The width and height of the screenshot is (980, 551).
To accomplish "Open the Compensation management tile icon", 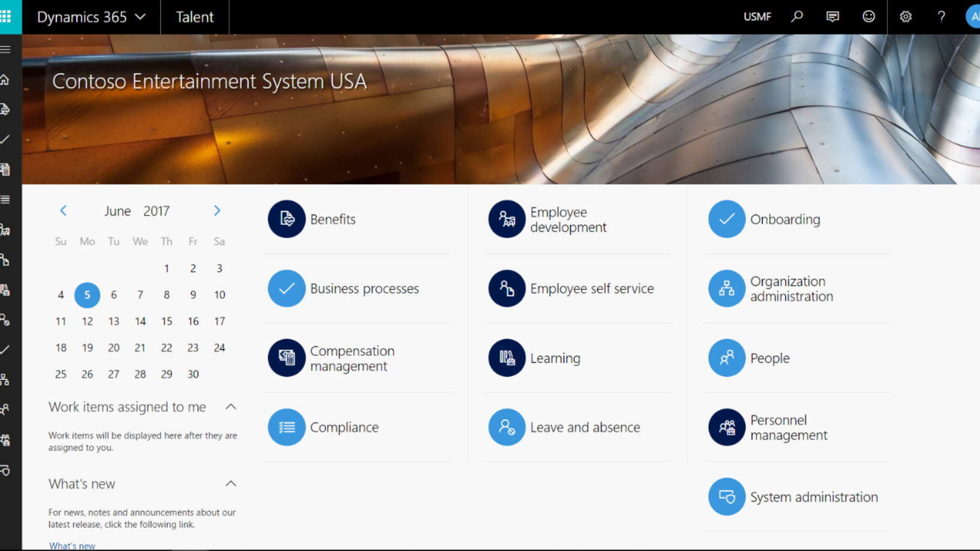I will coord(287,358).
